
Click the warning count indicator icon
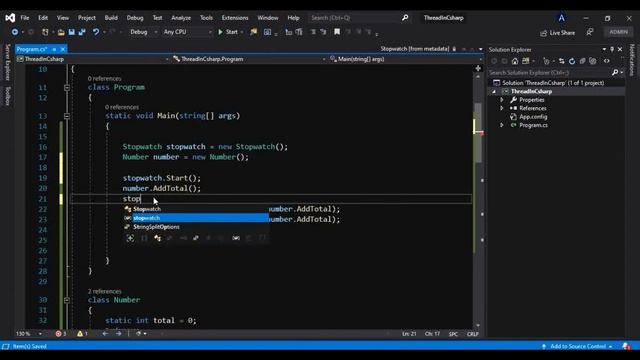[x=80, y=334]
